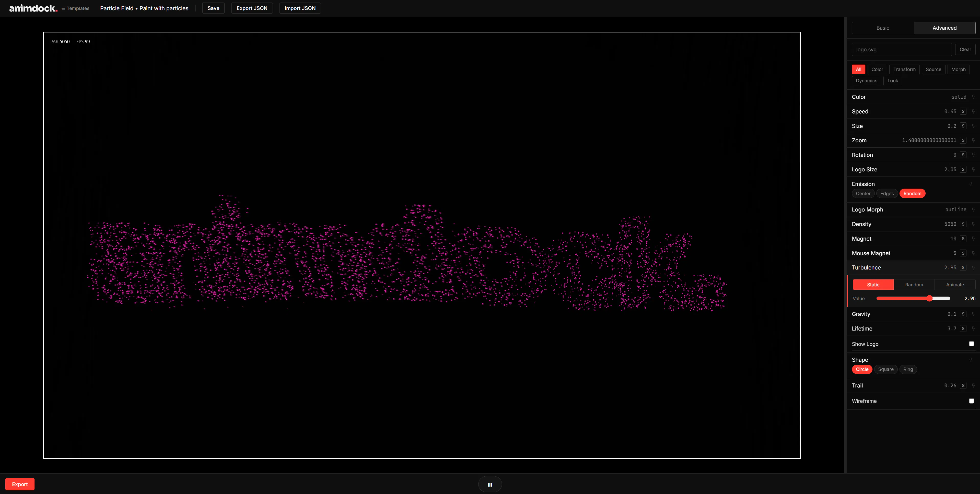Screen dimensions: 980x494
Task: Pin the Color parameter
Action: point(973,97)
